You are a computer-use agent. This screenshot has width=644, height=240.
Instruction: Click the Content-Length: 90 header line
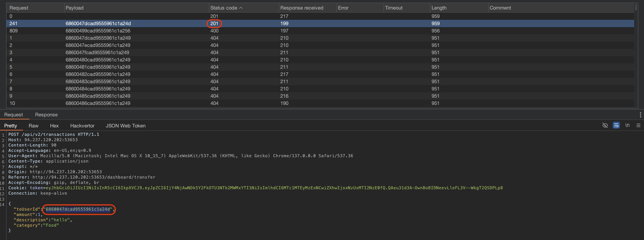[x=32, y=145]
